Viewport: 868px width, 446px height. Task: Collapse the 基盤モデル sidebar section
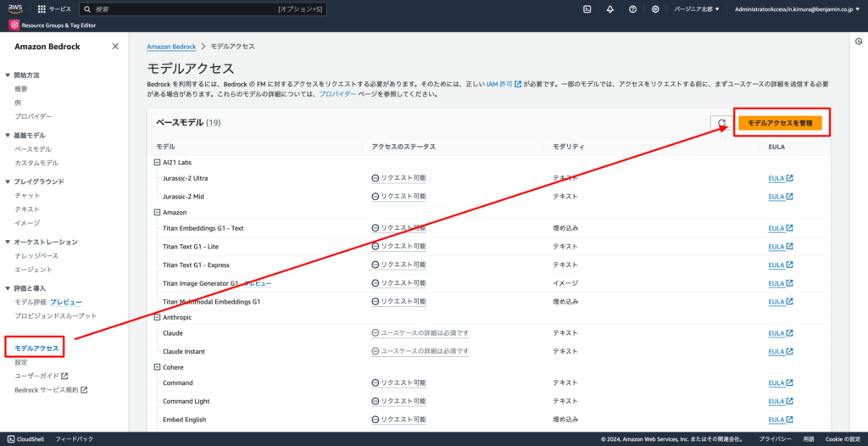pos(8,136)
